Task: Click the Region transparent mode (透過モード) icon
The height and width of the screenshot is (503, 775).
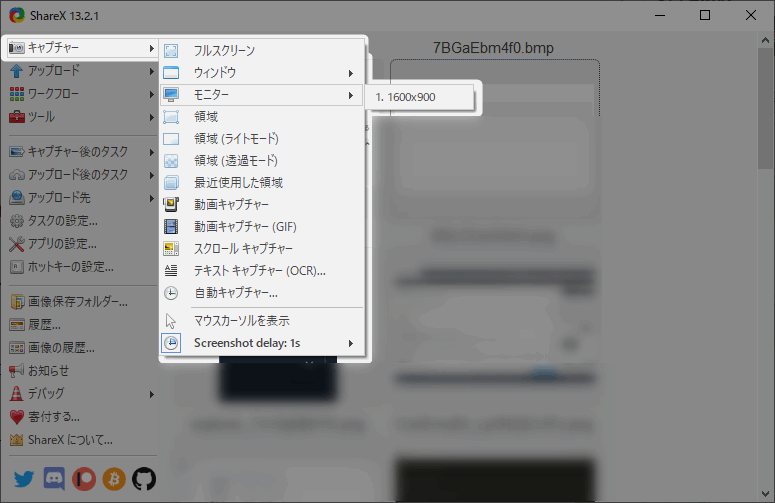Action: [x=171, y=161]
